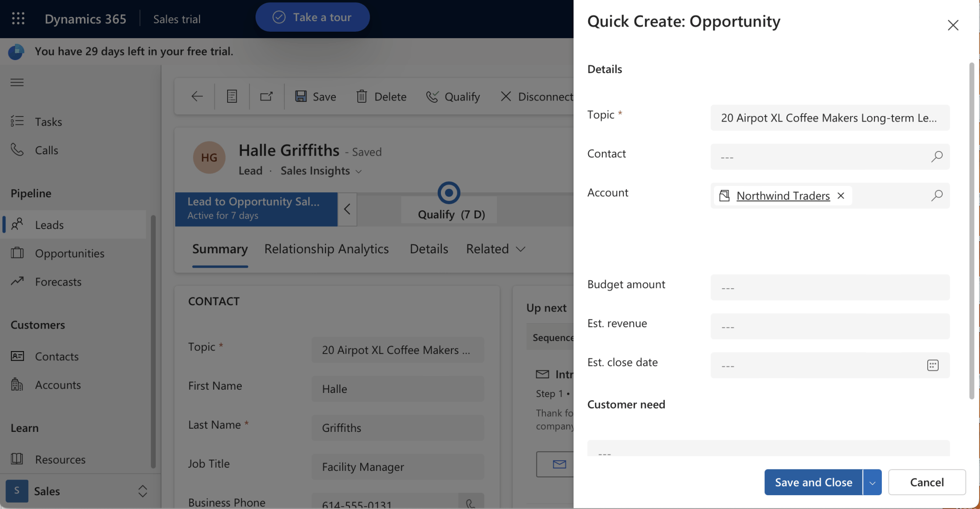Open the Dynamics 365 app launcher grid
The width and height of the screenshot is (980, 509).
tap(18, 18)
